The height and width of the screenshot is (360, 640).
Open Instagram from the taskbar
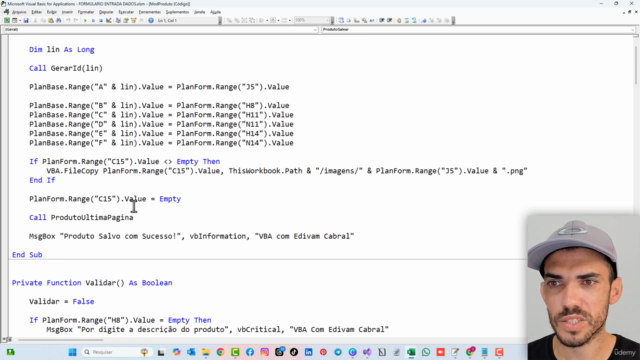click(x=264, y=352)
